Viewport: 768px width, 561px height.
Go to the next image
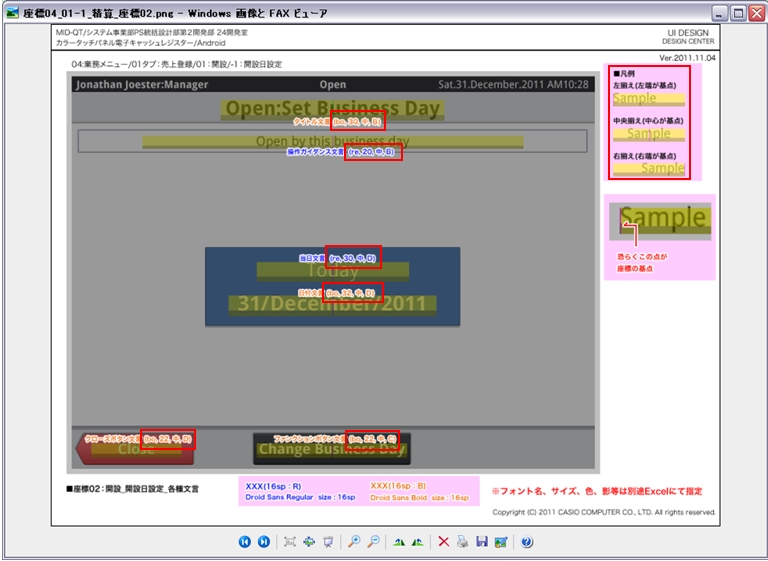tap(263, 542)
